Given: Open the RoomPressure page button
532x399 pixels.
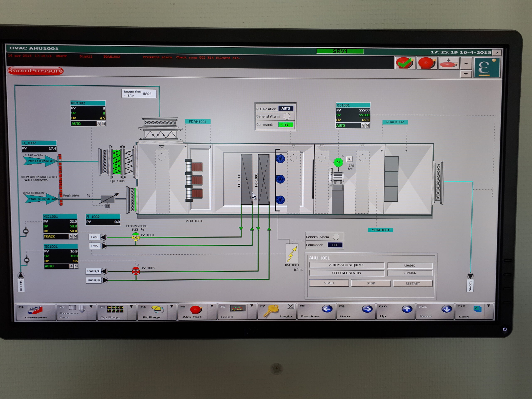Looking at the screenshot, I should [35, 70].
